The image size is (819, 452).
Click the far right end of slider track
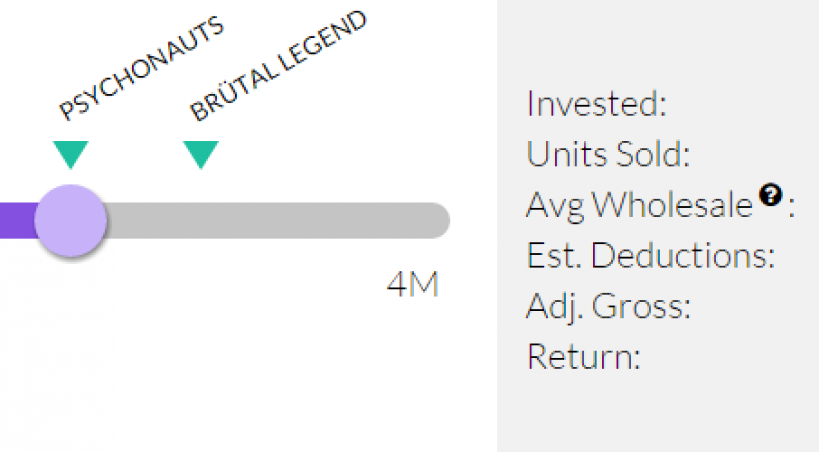pos(438,221)
